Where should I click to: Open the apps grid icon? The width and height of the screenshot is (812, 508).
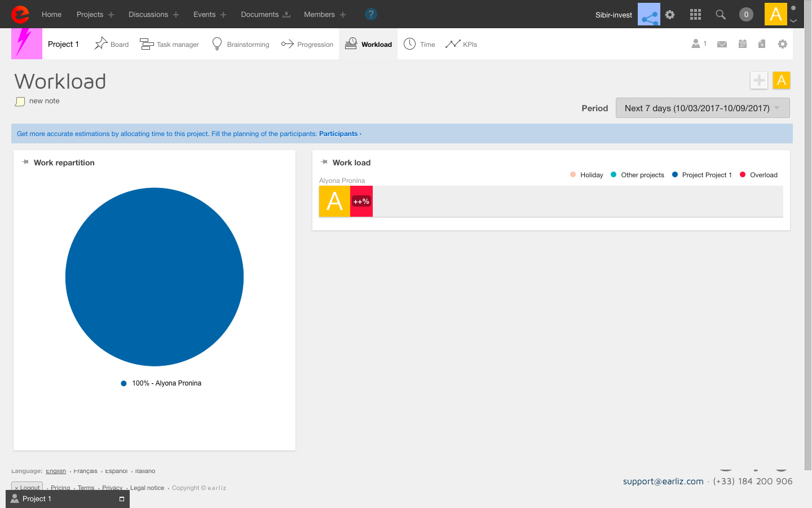click(x=695, y=15)
